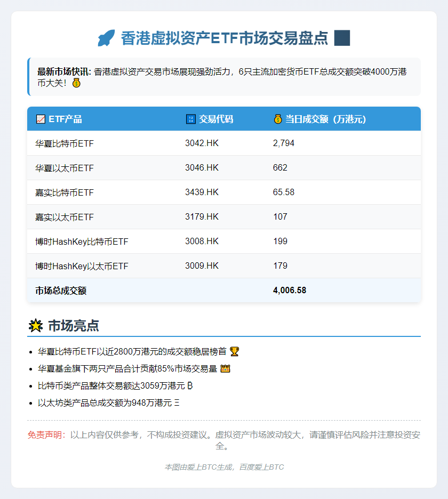Click the title 香港虚拟资产ETF市场交易盘点

[225, 38]
